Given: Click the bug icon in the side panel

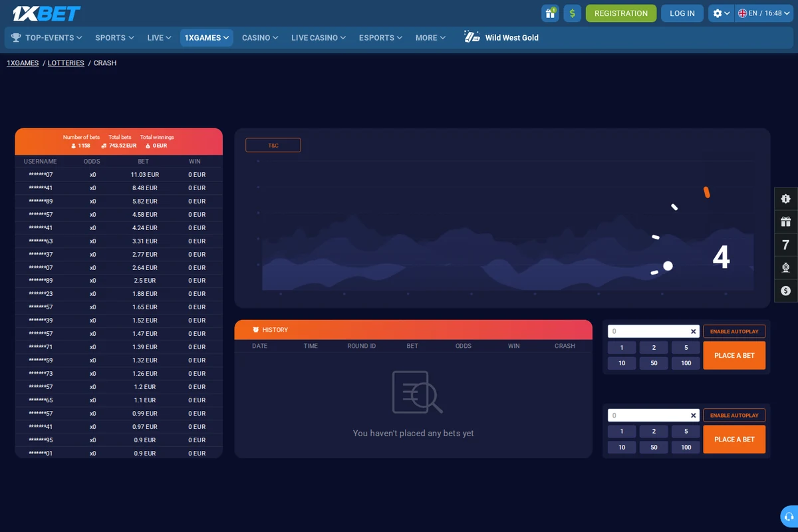Looking at the screenshot, I should (786, 199).
